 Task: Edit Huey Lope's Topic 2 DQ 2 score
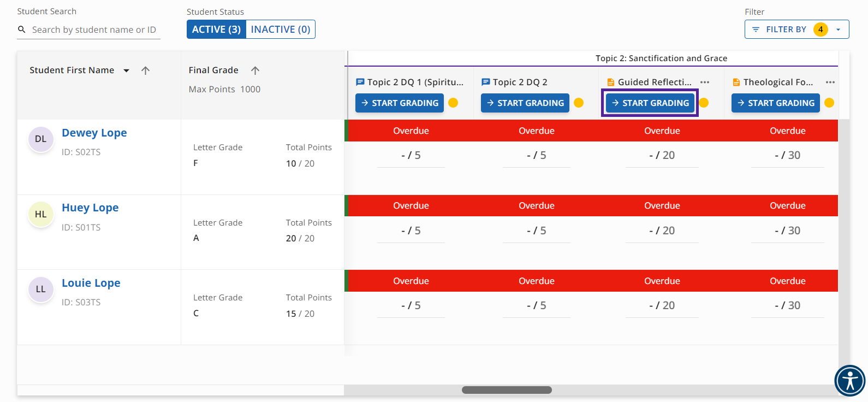click(537, 231)
